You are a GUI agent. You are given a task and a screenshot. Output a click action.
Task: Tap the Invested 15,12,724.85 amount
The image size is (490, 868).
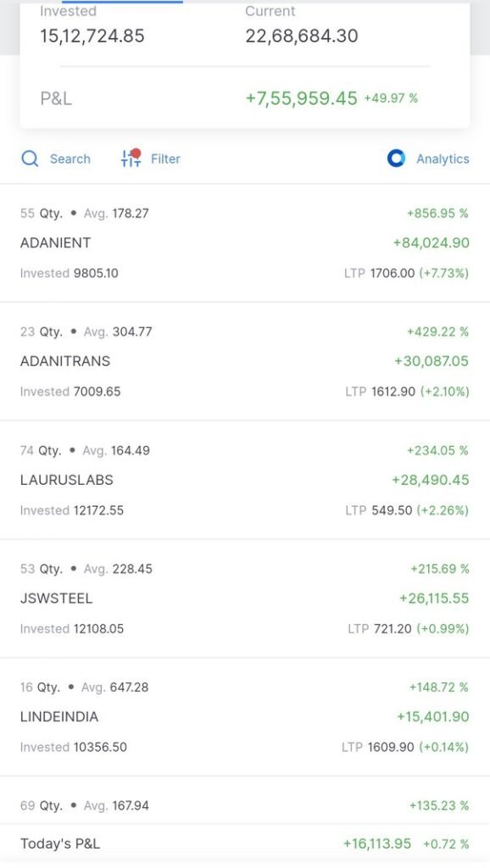click(x=92, y=36)
